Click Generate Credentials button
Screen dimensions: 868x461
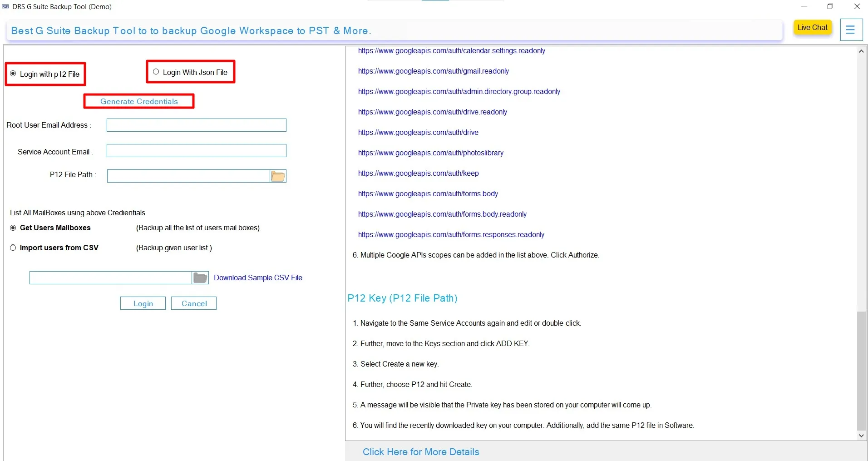coord(139,101)
